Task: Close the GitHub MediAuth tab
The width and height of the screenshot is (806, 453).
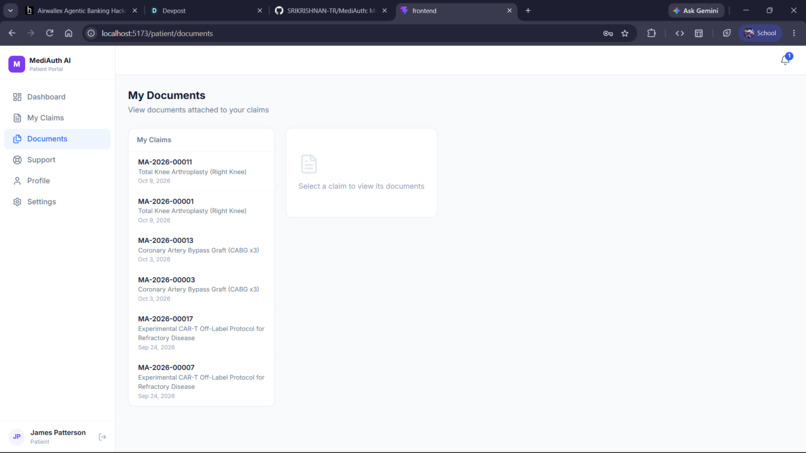Action: (x=384, y=10)
